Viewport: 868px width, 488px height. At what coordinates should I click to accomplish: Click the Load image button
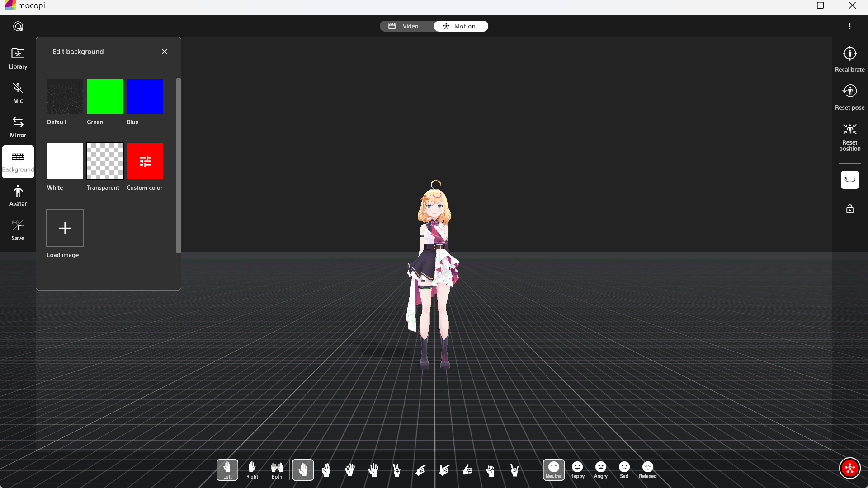(65, 228)
